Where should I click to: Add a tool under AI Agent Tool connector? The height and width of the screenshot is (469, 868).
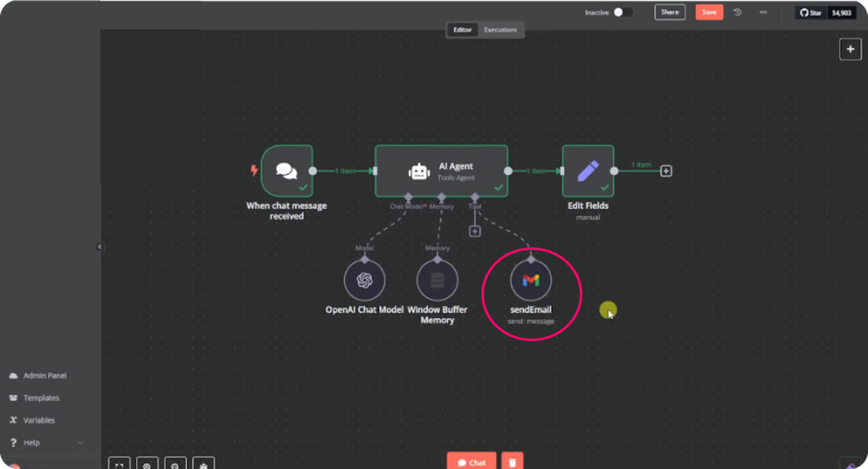(475, 231)
